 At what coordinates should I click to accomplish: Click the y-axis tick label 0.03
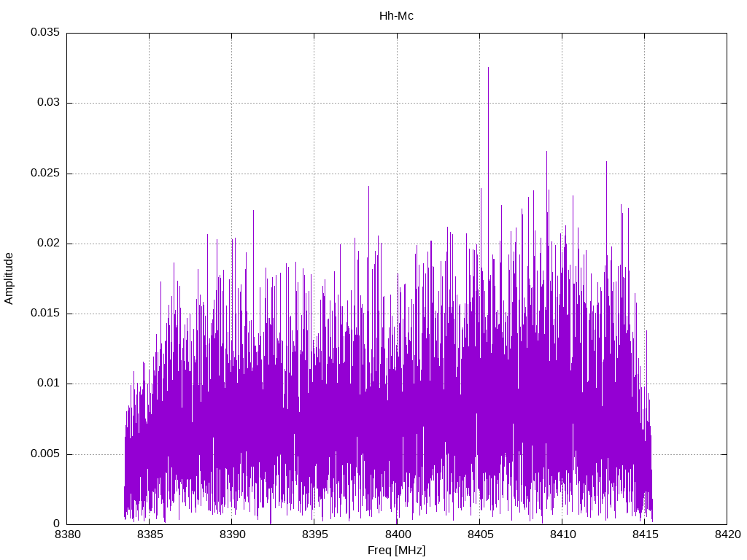(x=49, y=103)
